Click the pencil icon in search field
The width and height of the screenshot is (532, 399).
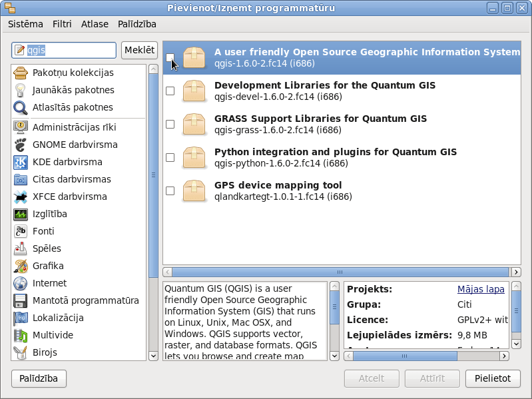20,50
